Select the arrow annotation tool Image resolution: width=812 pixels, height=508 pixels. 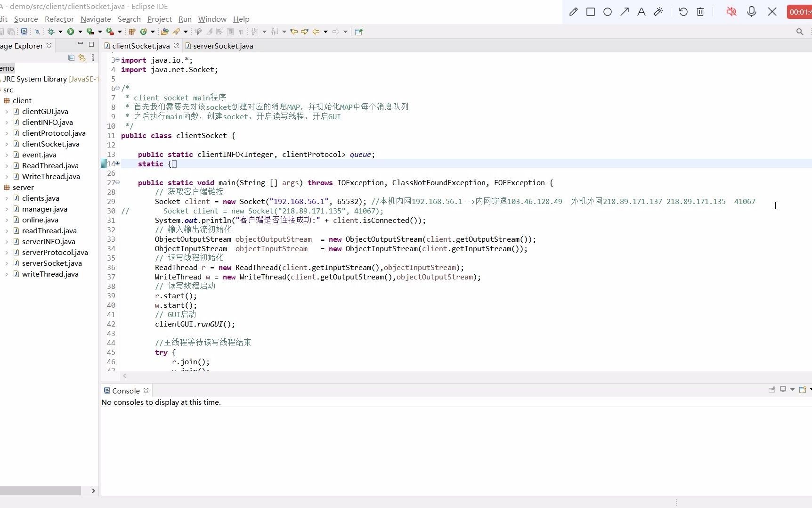click(x=625, y=12)
